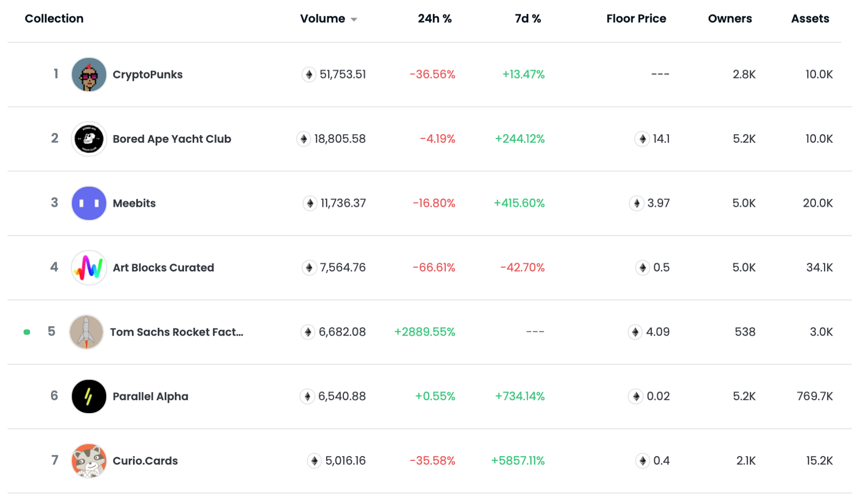868x500 pixels.
Task: Click the Bored Ape Yacht Club logo
Action: tap(88, 138)
